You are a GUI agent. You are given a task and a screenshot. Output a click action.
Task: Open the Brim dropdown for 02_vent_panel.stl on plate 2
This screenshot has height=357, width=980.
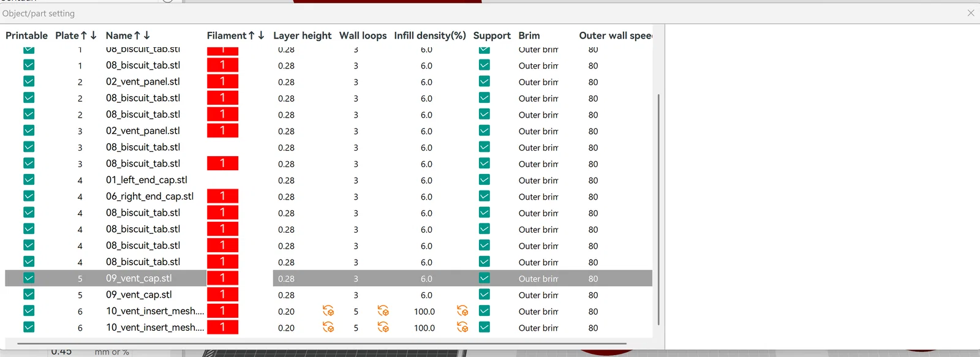click(x=538, y=82)
